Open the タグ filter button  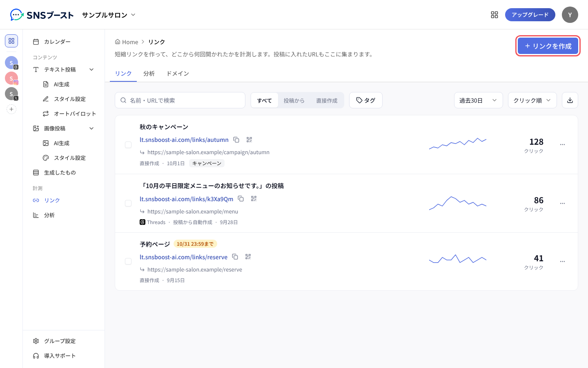(x=366, y=100)
